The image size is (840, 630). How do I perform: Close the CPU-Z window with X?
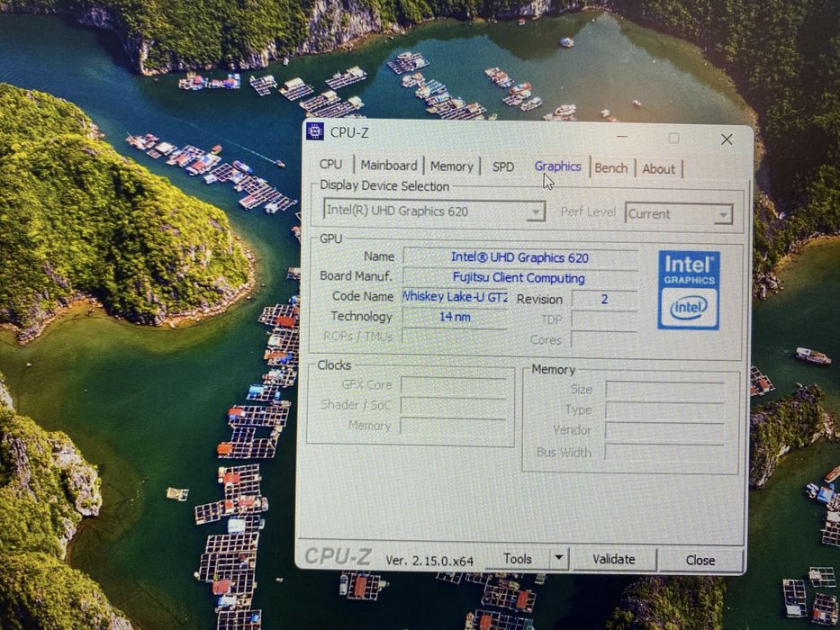click(727, 139)
